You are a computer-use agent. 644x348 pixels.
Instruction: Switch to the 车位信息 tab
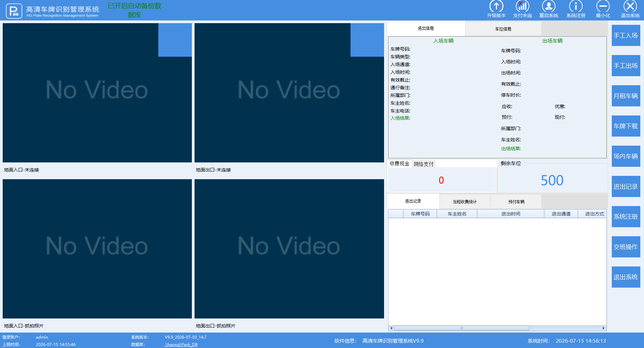pyautogui.click(x=503, y=29)
